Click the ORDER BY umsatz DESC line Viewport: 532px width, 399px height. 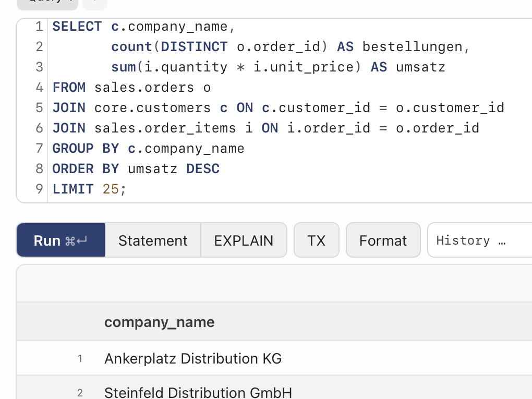point(136,168)
